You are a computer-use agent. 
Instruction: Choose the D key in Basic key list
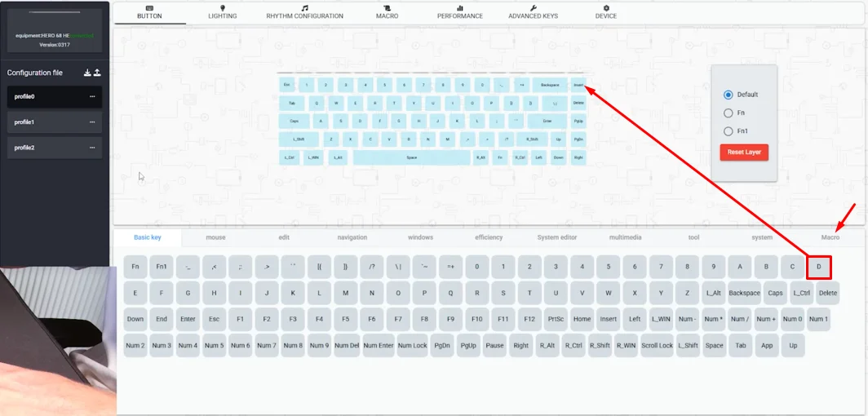tap(819, 267)
